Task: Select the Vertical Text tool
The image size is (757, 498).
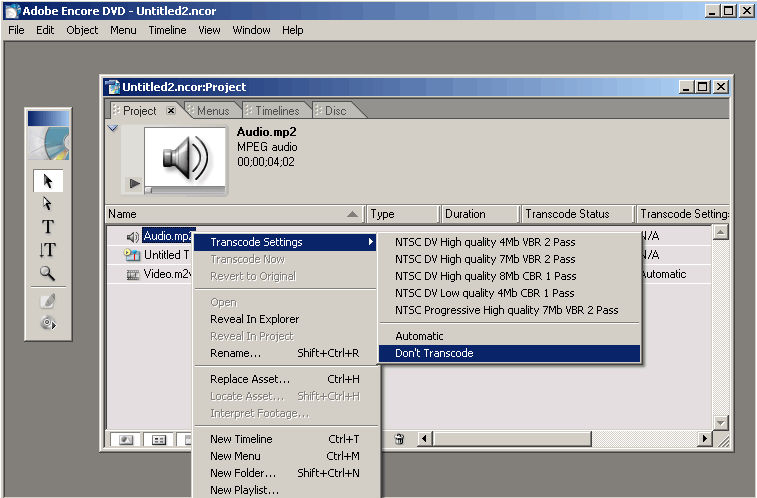Action: 47,249
